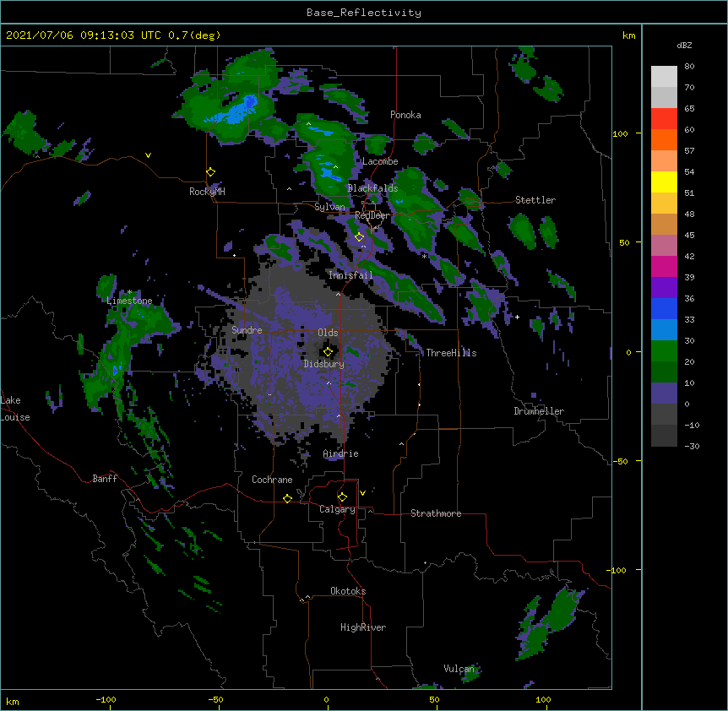The width and height of the screenshot is (728, 711).
Task: Click the red 65 dBZ legend swatch
Action: tap(664, 119)
